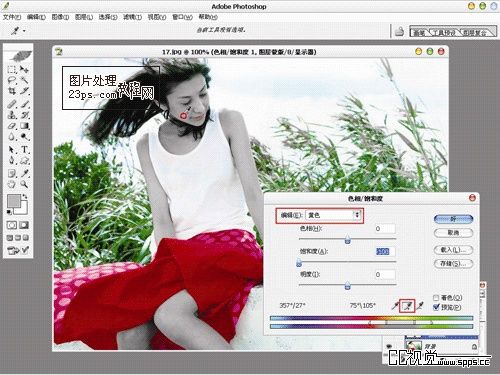The width and height of the screenshot is (500, 375).
Task: Uncheck the 预览 (Preview) checkbox
Action: tap(436, 307)
